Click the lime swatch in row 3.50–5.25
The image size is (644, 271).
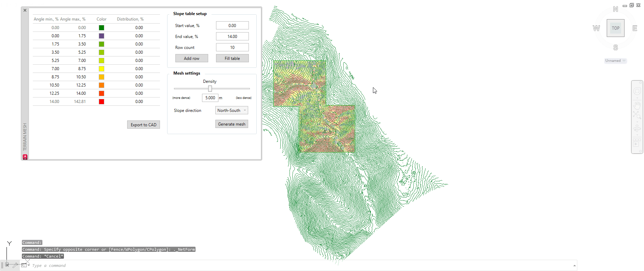[x=102, y=52]
